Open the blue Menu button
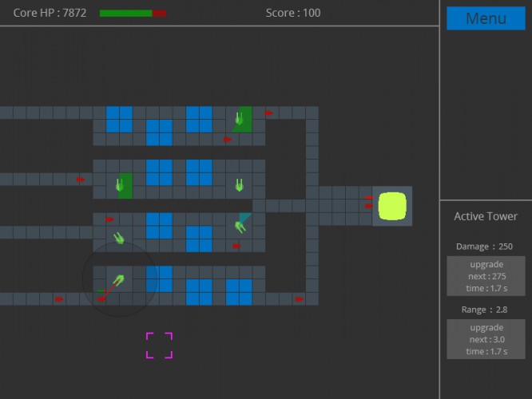532x399 pixels. tap(486, 18)
